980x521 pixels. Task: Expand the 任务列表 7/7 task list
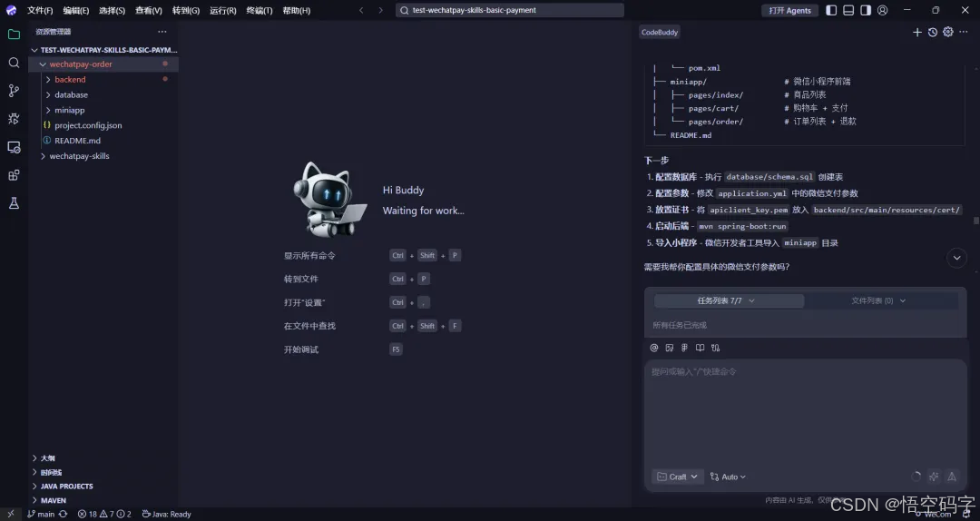(729, 300)
